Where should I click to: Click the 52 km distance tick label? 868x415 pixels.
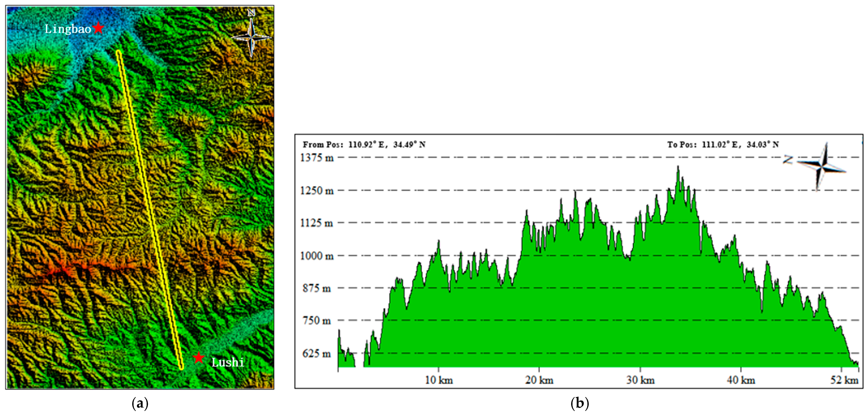coord(844,380)
